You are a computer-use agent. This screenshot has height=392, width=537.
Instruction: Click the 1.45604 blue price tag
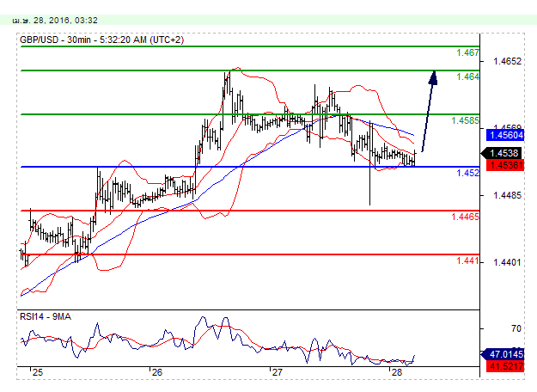[506, 135]
